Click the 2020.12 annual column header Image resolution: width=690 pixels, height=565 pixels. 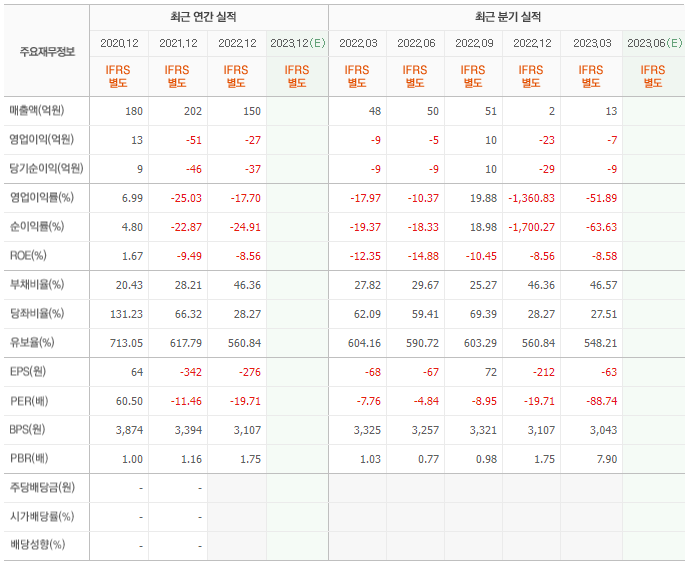(119, 43)
